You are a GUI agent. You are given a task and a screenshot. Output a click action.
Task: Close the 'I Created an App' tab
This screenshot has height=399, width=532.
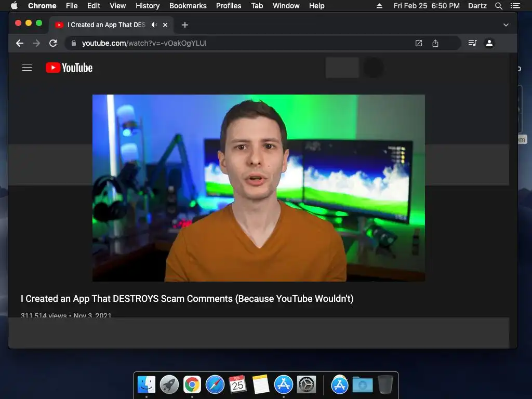pos(165,25)
